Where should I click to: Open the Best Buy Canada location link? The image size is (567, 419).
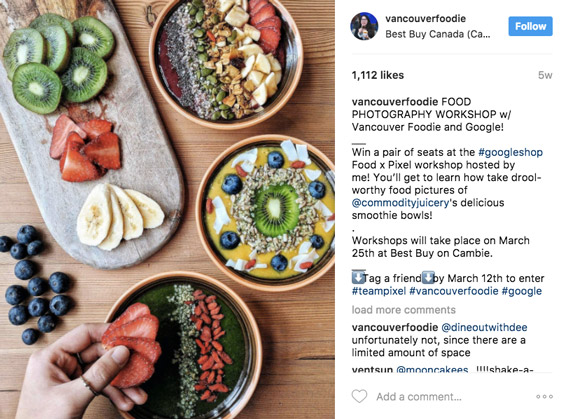pyautogui.click(x=438, y=34)
